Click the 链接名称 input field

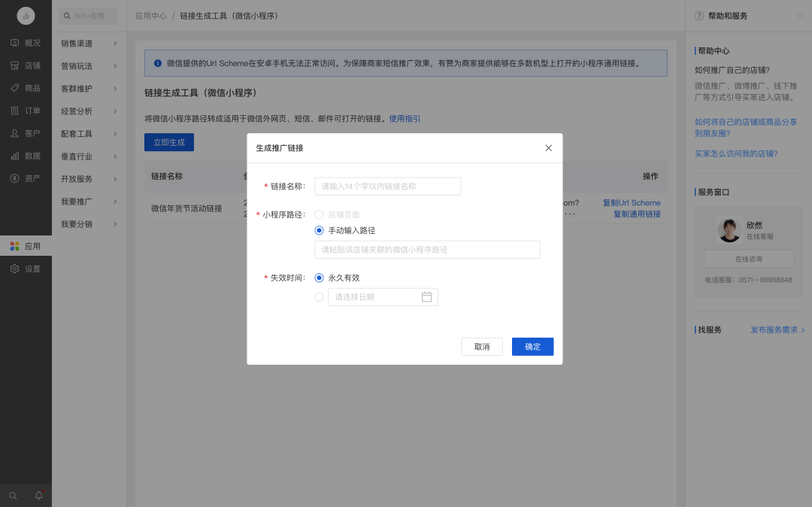(x=387, y=186)
